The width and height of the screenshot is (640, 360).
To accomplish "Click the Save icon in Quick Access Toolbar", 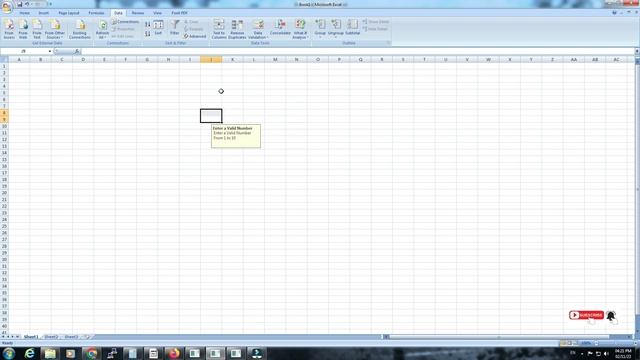I will pos(19,4).
